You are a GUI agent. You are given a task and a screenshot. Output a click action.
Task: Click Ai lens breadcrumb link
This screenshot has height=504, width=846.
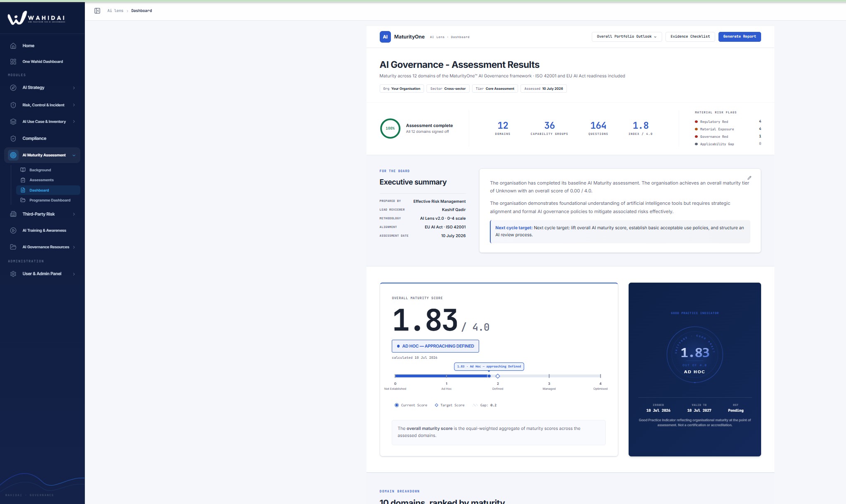tap(115, 11)
